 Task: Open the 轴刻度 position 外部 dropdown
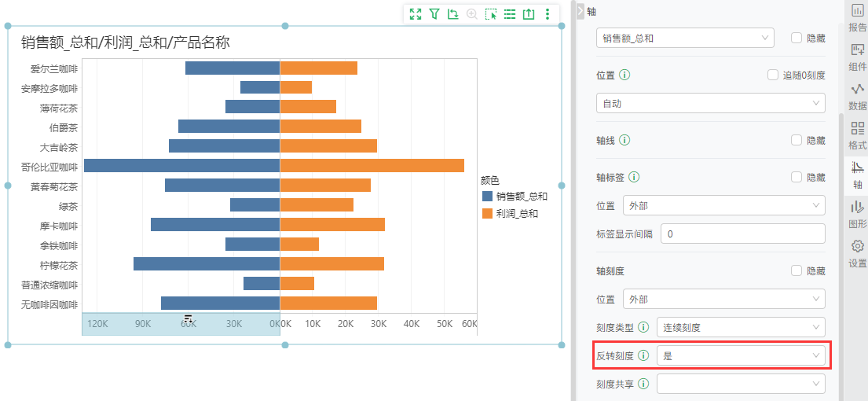(724, 299)
